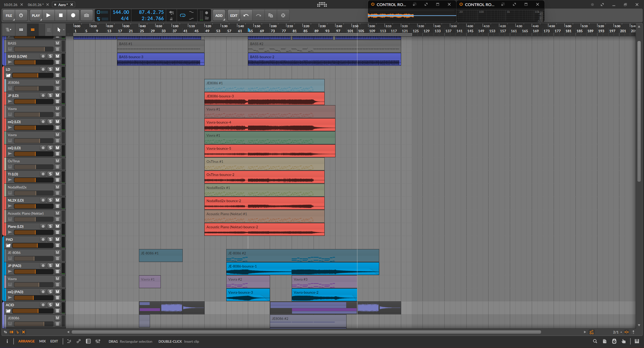Viewport: 644px width, 348px height.
Task: Click the automation follow icon after record
Action: (x=86, y=15)
